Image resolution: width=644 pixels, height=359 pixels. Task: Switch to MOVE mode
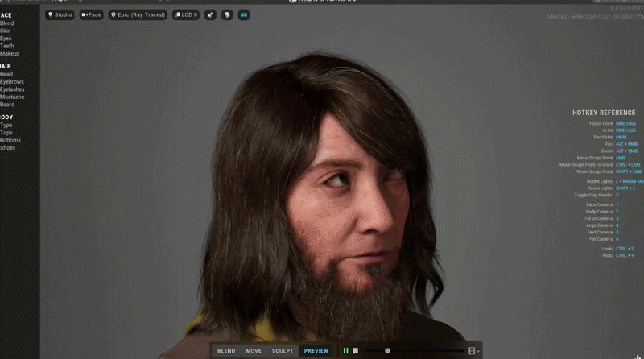tap(254, 351)
